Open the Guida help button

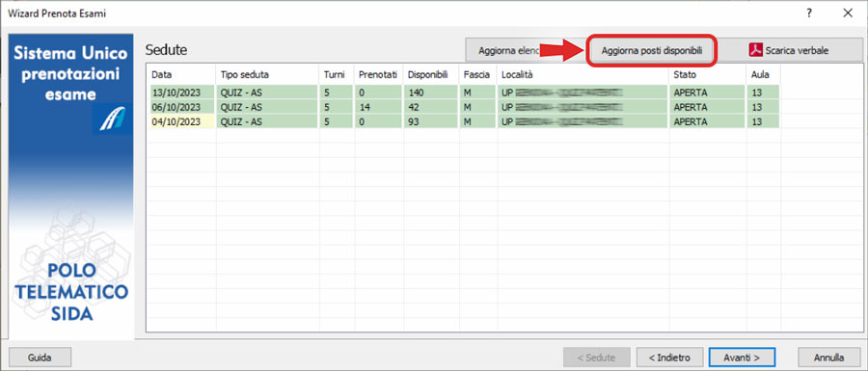(x=40, y=358)
